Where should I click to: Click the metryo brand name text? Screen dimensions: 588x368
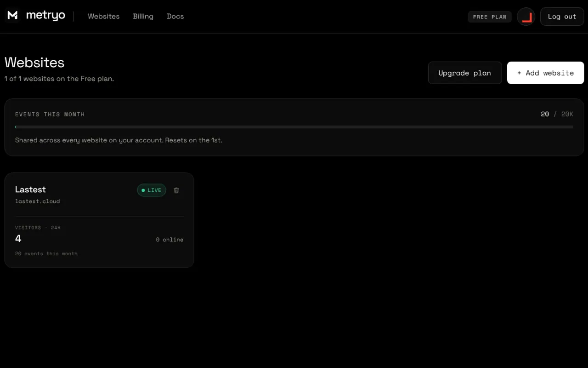coord(46,16)
